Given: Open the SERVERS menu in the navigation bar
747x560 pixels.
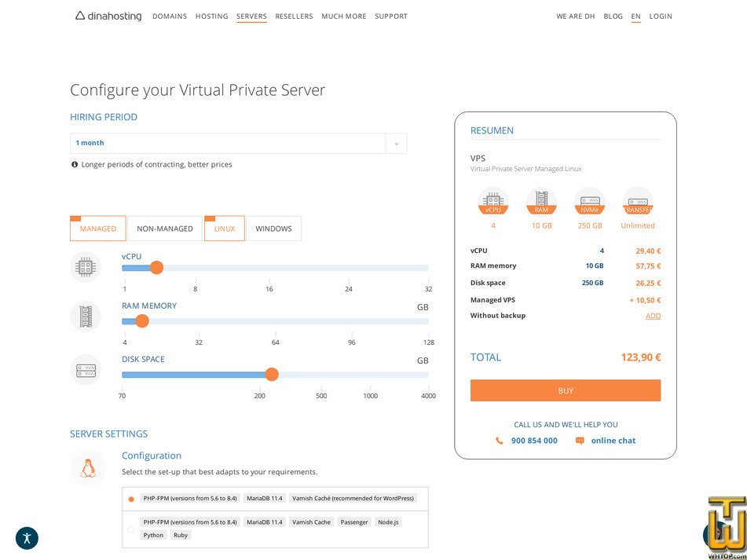Looking at the screenshot, I should pyautogui.click(x=251, y=16).
